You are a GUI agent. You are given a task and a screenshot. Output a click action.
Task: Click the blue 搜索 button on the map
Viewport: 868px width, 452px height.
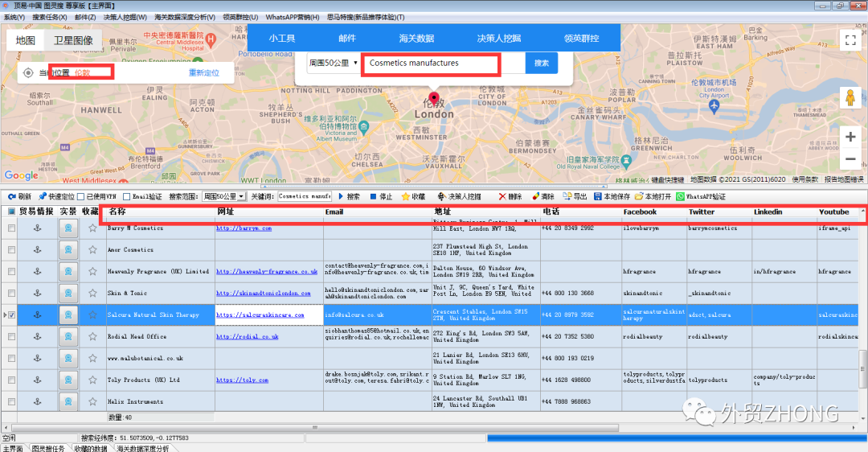point(542,64)
